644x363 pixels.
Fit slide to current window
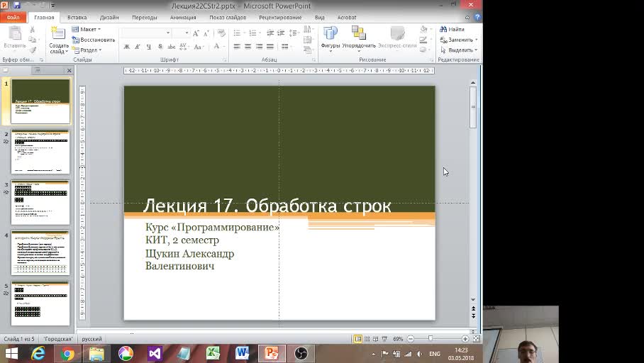point(476,339)
